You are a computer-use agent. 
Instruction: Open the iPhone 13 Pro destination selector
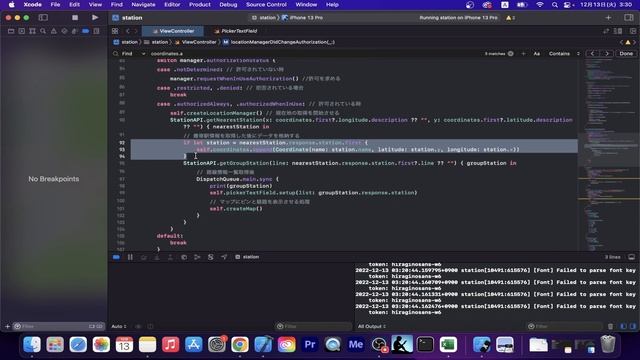302,18
